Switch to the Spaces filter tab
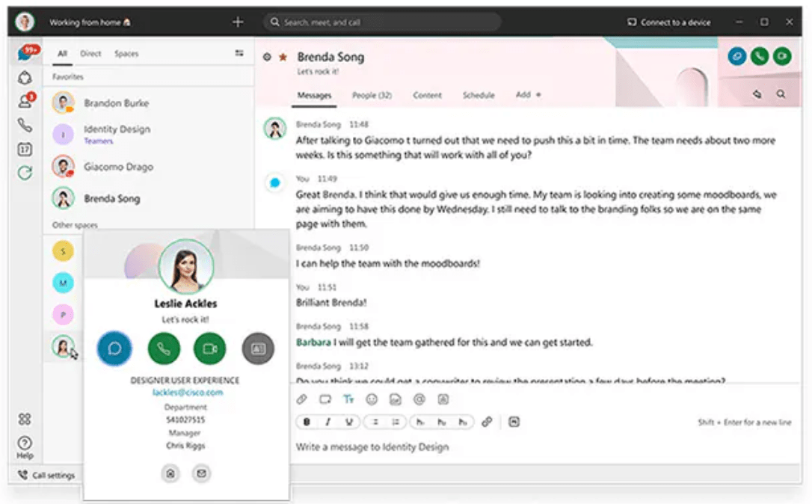The height and width of the screenshot is (504, 812). pos(126,53)
